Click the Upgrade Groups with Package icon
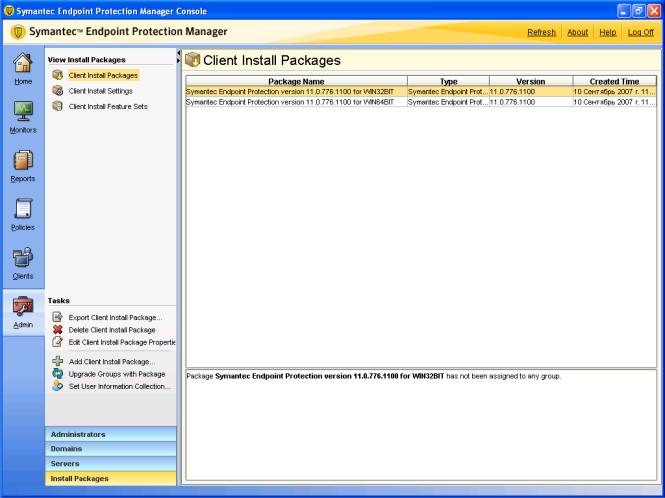The width and height of the screenshot is (665, 498). tap(57, 374)
